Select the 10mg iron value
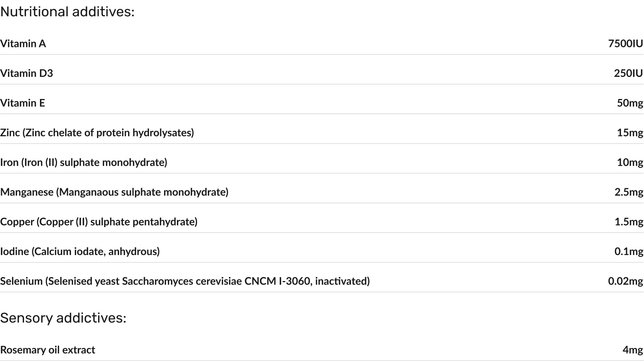This screenshot has height=361, width=644. pyautogui.click(x=630, y=162)
